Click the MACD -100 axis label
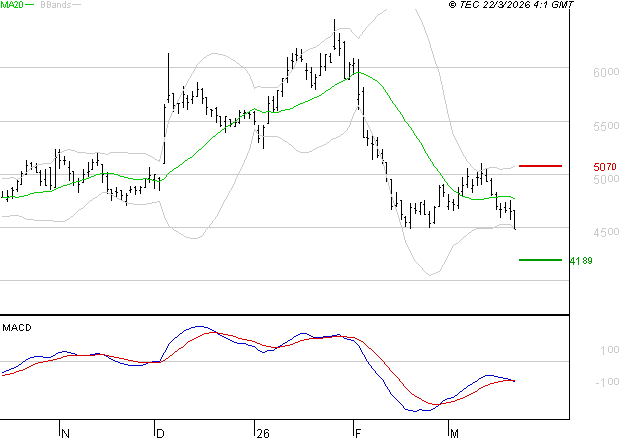The image size is (627, 440). click(607, 382)
